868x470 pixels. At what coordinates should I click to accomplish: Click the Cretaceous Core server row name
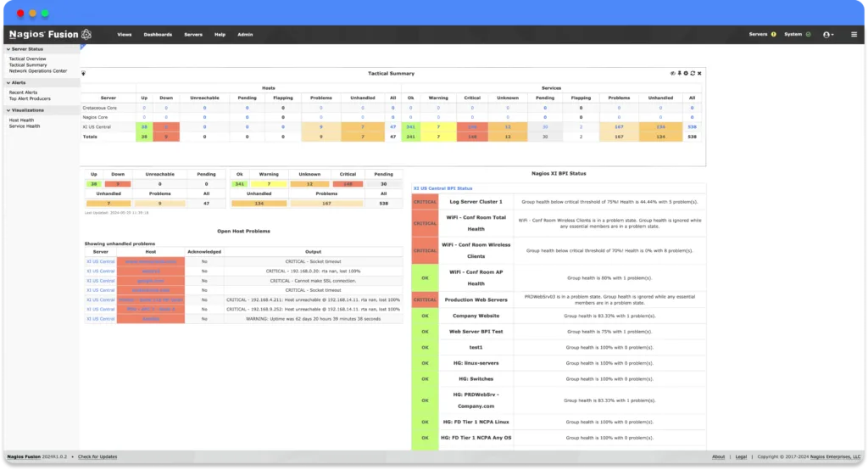click(100, 108)
